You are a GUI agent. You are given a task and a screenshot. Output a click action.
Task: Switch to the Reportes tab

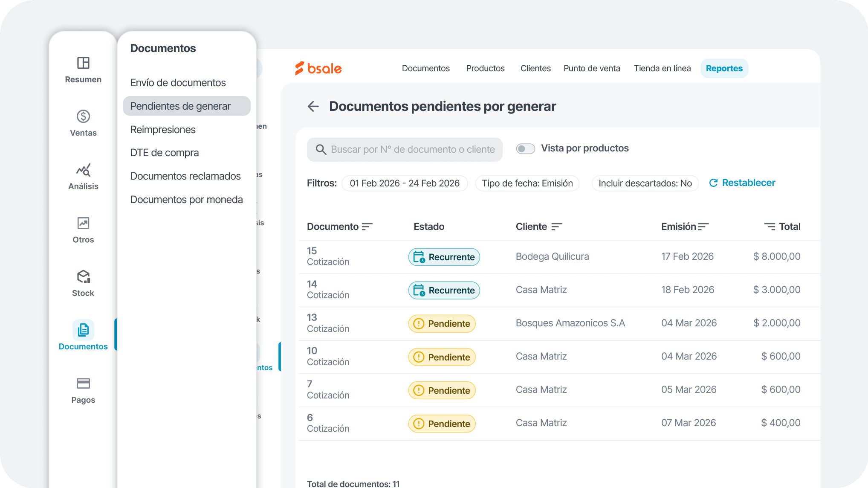(724, 68)
